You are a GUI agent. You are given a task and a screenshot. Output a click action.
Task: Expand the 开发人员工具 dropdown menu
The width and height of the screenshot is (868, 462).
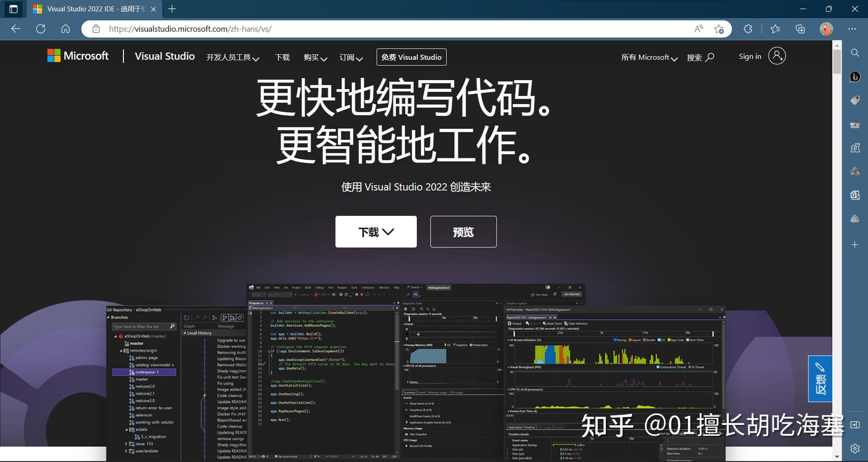(x=233, y=57)
